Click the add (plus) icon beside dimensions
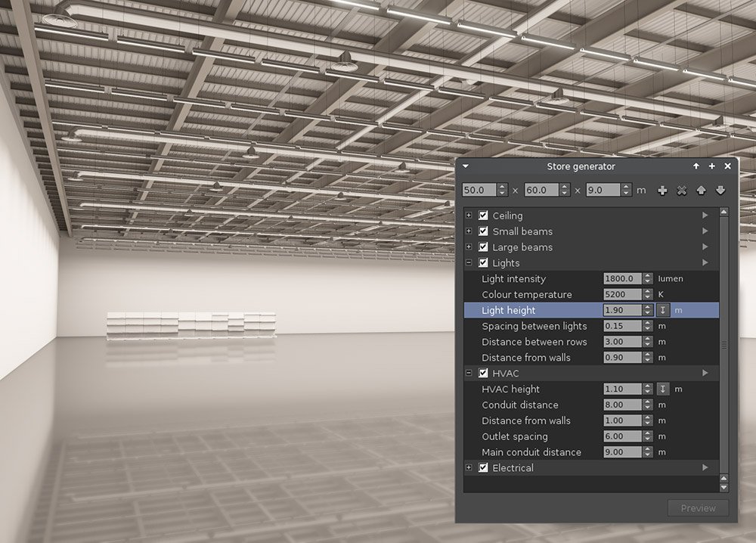 (x=663, y=191)
